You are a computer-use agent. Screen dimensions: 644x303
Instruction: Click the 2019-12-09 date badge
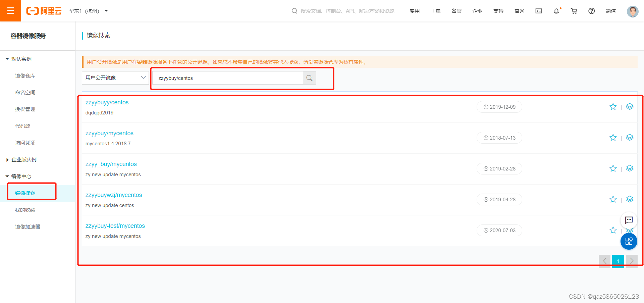[499, 107]
